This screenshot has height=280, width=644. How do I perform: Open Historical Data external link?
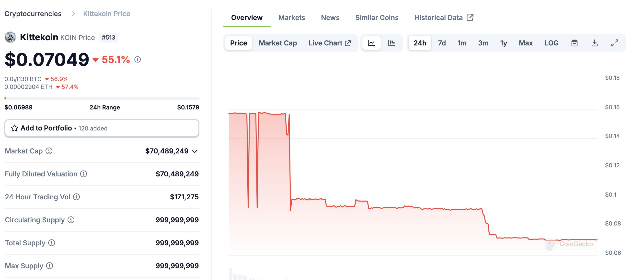[x=444, y=17]
